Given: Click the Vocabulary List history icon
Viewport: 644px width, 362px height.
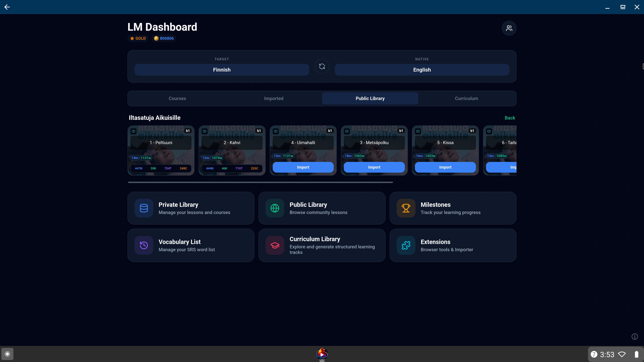Looking at the screenshot, I should (144, 245).
